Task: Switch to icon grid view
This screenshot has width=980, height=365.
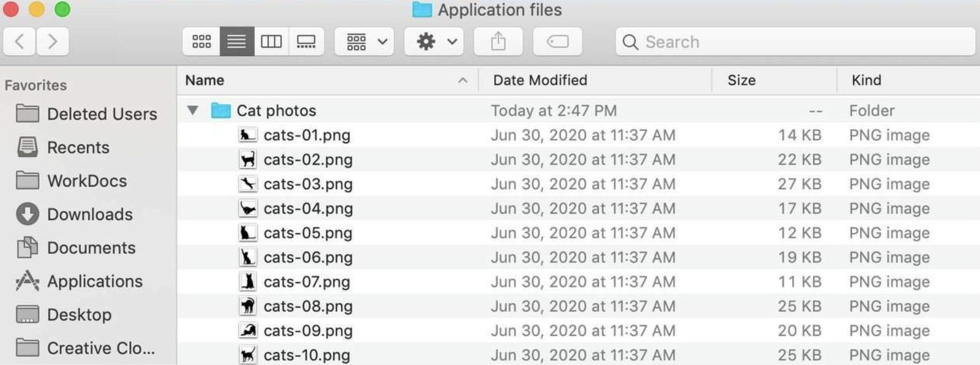Action: [x=201, y=42]
